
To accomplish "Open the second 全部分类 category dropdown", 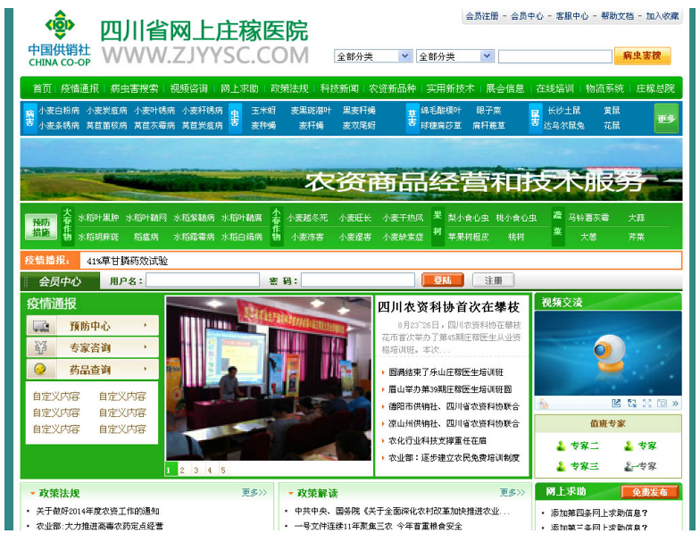I will (x=454, y=57).
